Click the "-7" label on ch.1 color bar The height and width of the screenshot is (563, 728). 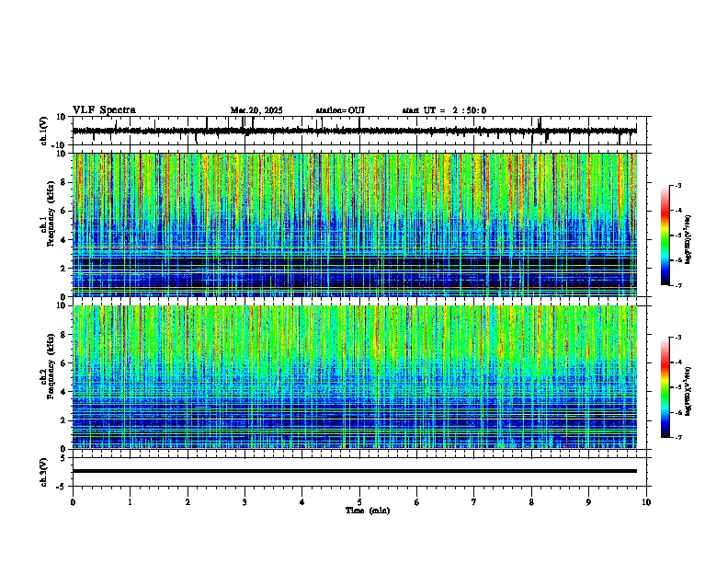point(678,285)
